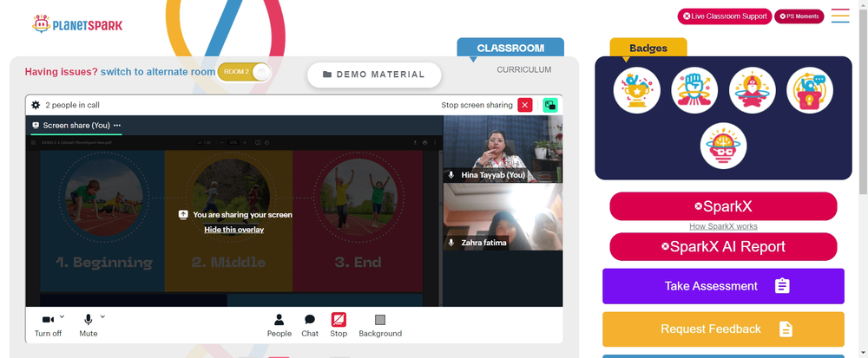Click the clipboard icon on Take Assessment
The width and height of the screenshot is (868, 358).
coord(782,286)
